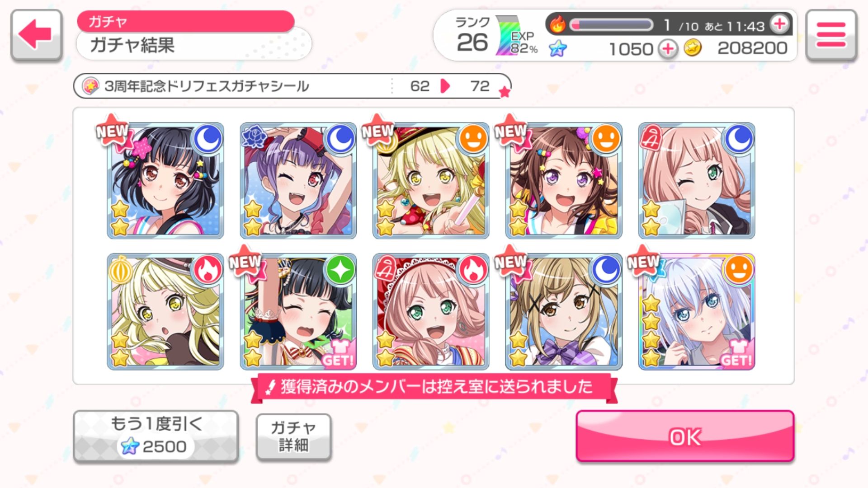The width and height of the screenshot is (868, 488).
Task: Tap the gold coin icon
Action: 692,47
